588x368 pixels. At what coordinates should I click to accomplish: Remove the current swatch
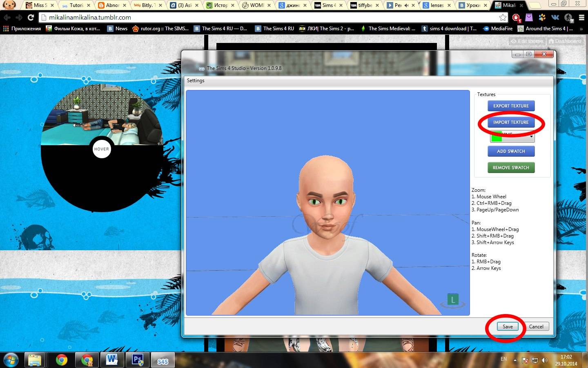pyautogui.click(x=511, y=168)
